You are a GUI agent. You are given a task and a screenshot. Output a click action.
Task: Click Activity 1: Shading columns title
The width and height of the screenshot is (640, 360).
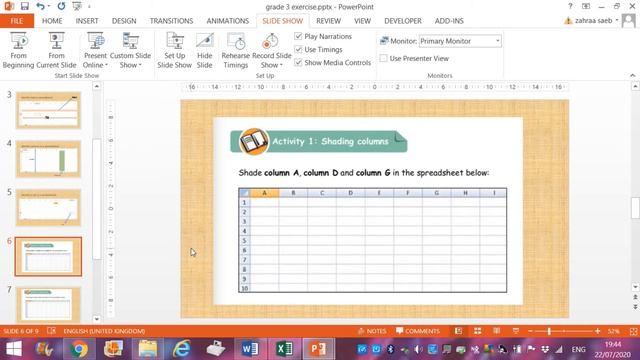coord(330,141)
